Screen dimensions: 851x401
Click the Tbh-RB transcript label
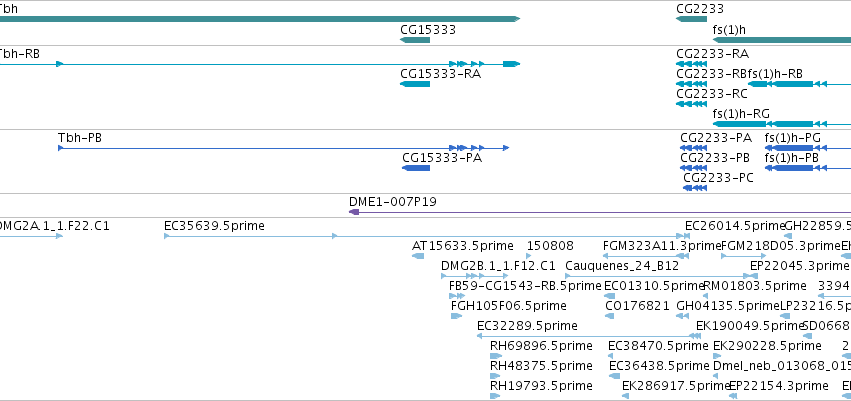point(20,54)
